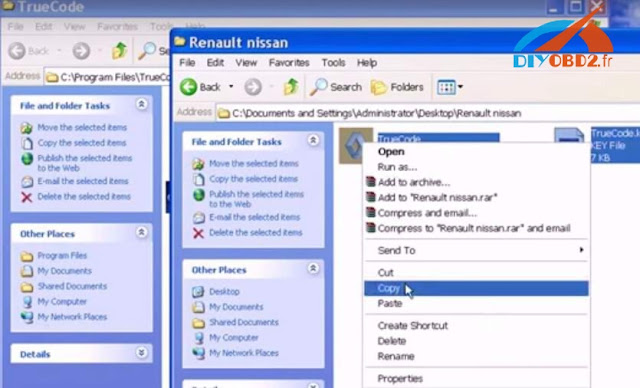The height and width of the screenshot is (388, 640).
Task: Open Edit menu in Renault nissan window
Action: pos(215,63)
